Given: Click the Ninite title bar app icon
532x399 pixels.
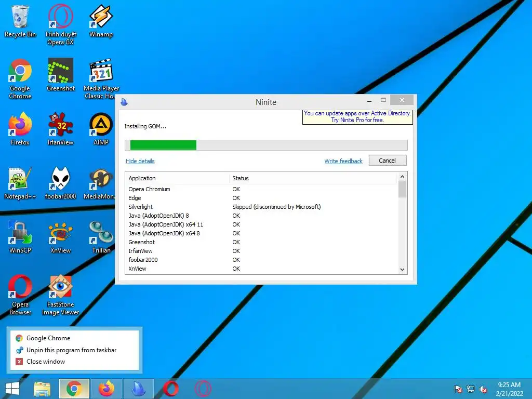Looking at the screenshot, I should [124, 102].
